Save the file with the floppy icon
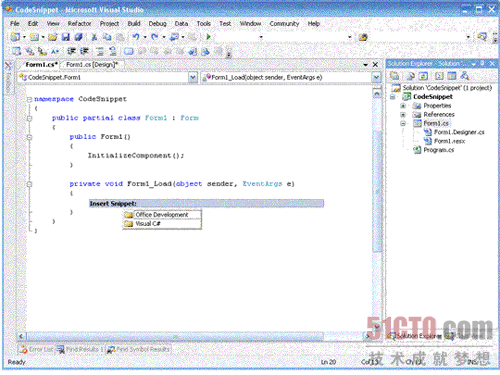The height and width of the screenshot is (375, 500). point(66,37)
